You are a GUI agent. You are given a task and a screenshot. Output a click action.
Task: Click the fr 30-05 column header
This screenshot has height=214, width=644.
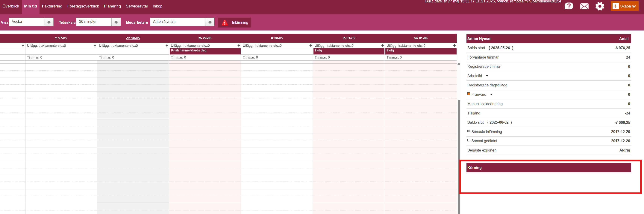pos(277,38)
